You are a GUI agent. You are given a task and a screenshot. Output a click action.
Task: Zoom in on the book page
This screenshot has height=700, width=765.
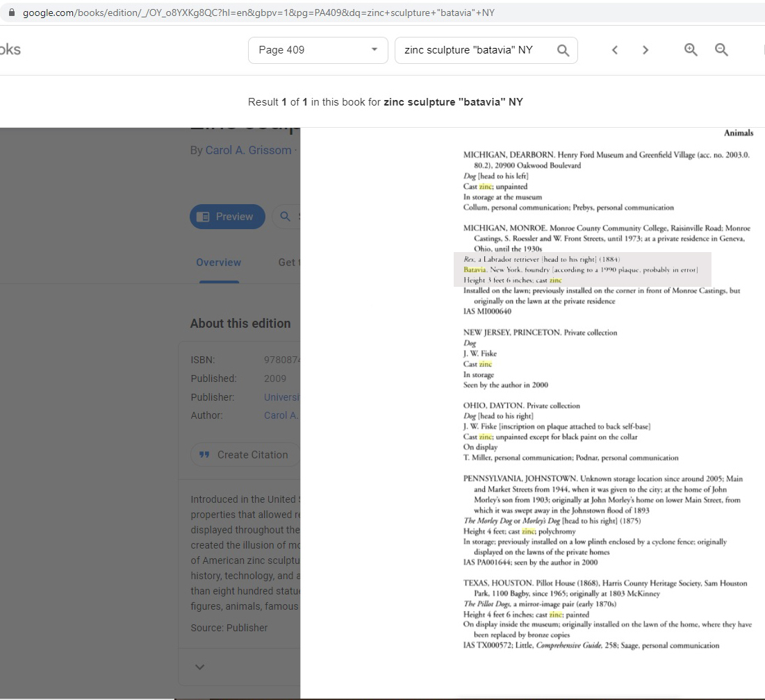691,50
